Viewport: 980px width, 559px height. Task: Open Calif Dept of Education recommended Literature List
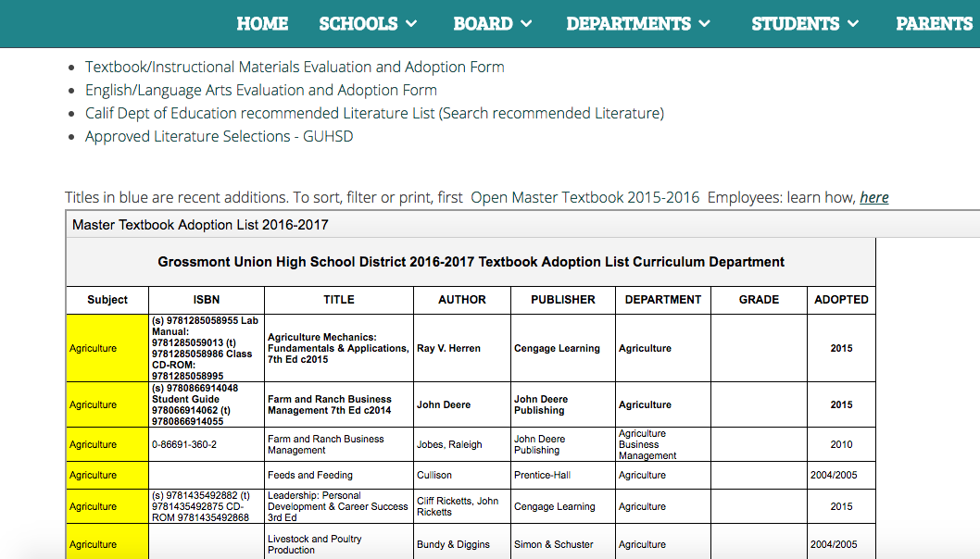[374, 113]
